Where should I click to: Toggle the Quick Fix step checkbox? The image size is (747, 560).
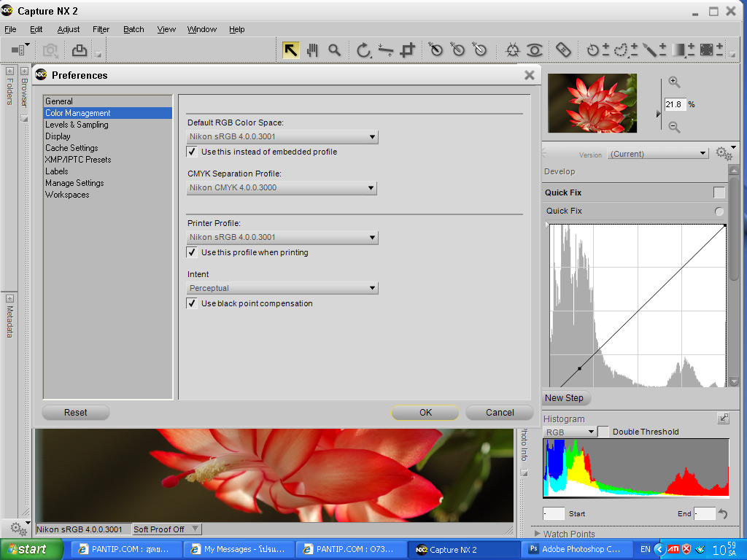click(x=719, y=192)
